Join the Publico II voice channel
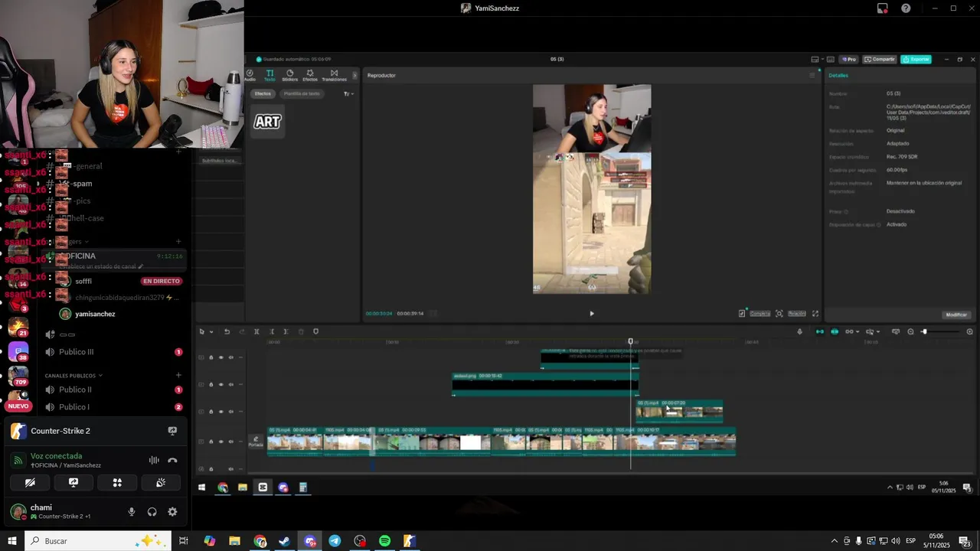This screenshot has width=980, height=551. [x=75, y=390]
